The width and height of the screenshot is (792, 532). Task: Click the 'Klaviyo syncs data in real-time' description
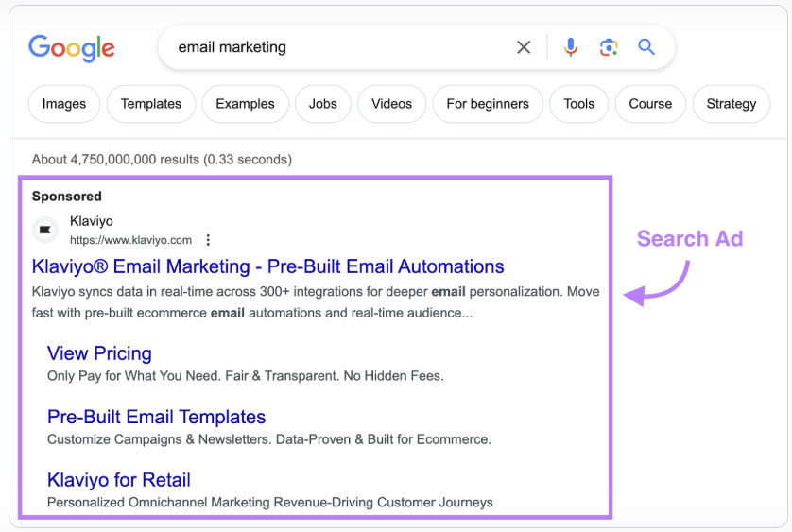pyautogui.click(x=316, y=302)
